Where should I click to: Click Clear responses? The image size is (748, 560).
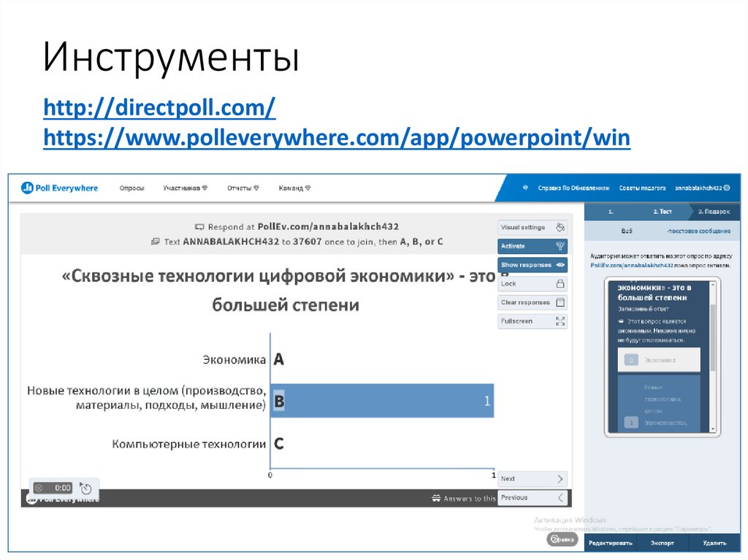533,302
